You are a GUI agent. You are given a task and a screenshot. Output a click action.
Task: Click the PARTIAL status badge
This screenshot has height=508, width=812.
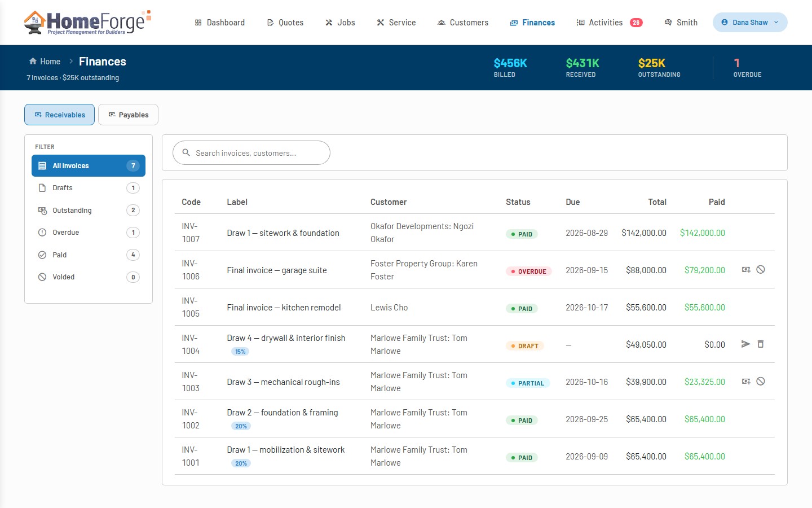point(528,383)
